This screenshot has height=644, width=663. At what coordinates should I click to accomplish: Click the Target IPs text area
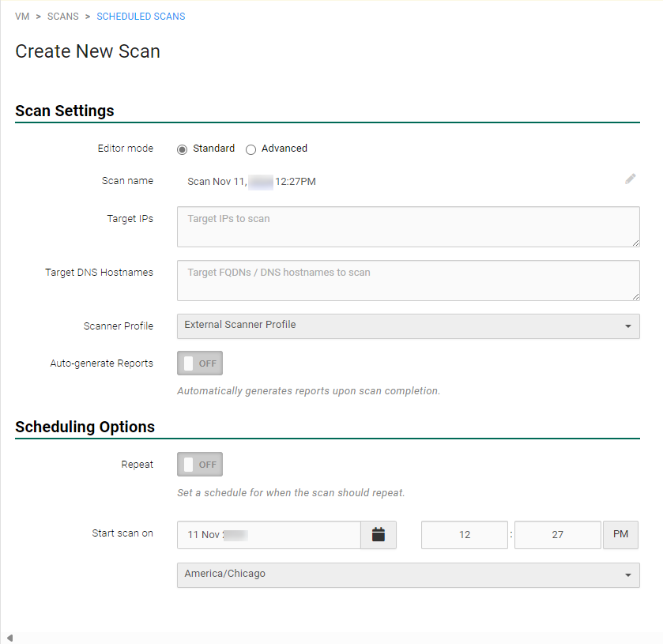[408, 227]
